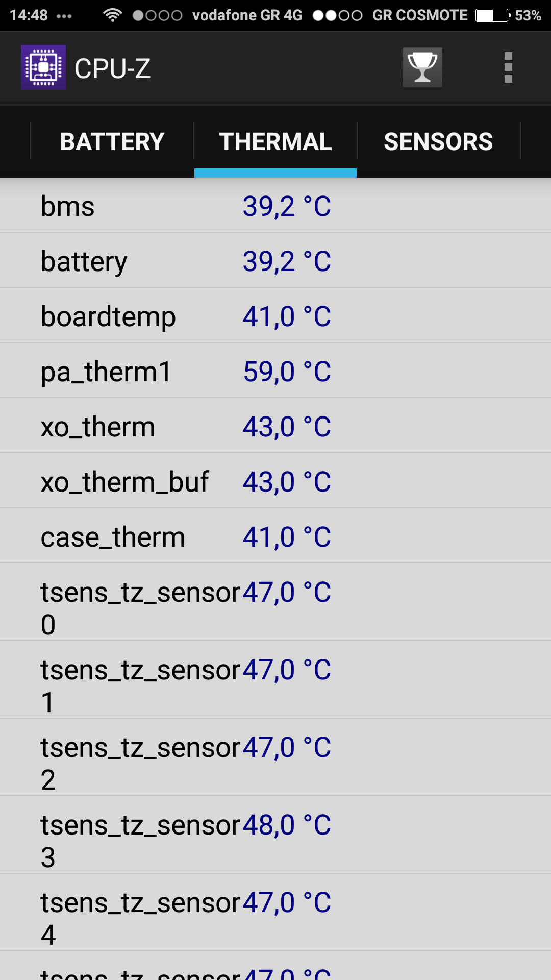Tap the bms temperature row
The image size is (551, 980).
point(275,206)
